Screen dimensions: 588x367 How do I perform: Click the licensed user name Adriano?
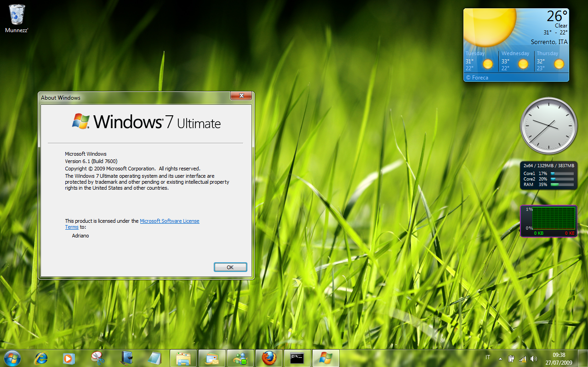[80, 236]
